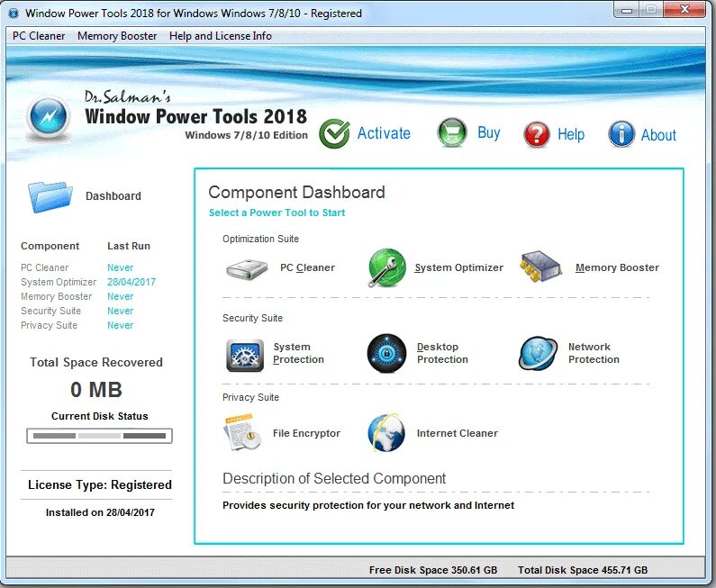The width and height of the screenshot is (716, 588).
Task: Click the Current Disk Status bar
Action: click(x=99, y=436)
